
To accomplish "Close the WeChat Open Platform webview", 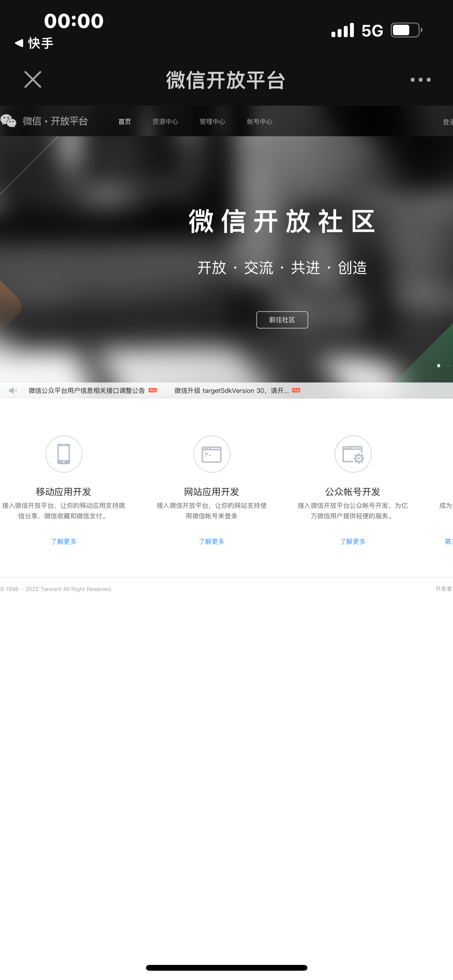I will (33, 79).
